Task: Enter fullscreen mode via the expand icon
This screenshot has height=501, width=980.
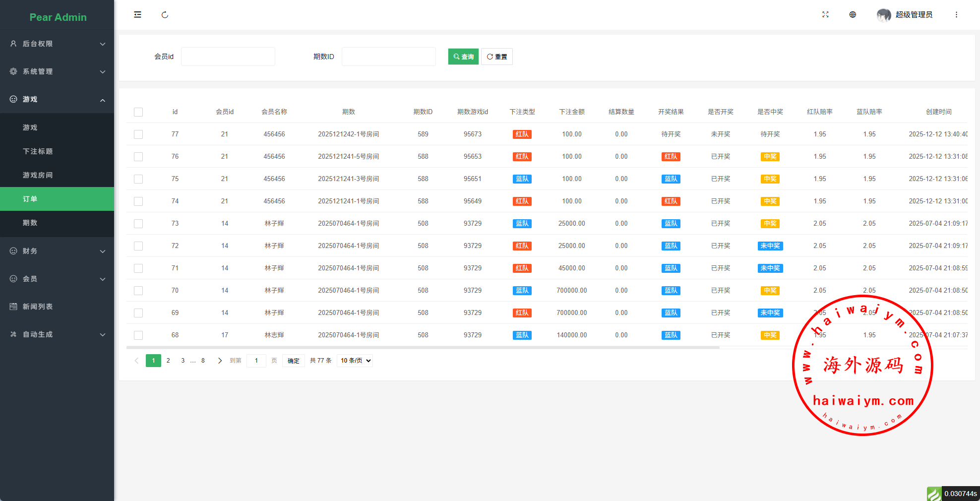Action: click(825, 15)
